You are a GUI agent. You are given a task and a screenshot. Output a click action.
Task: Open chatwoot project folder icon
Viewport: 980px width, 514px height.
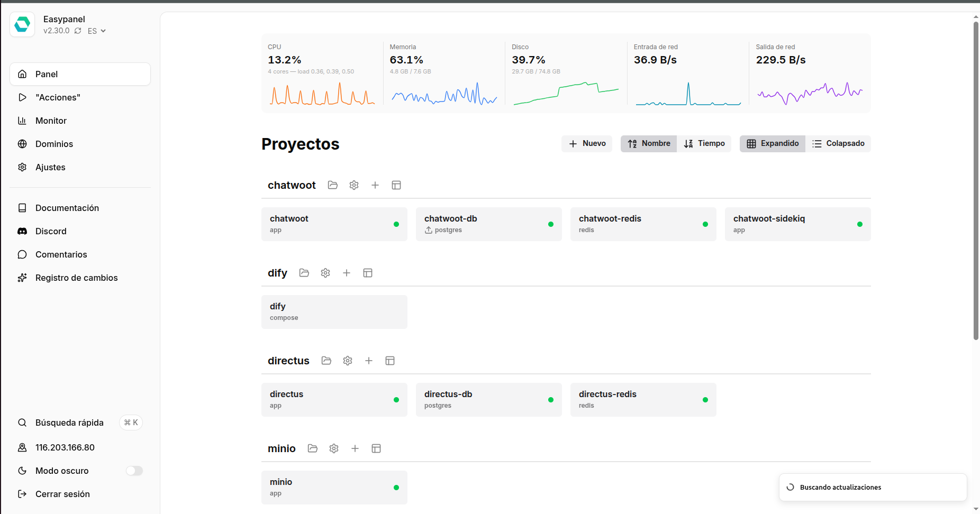click(333, 185)
